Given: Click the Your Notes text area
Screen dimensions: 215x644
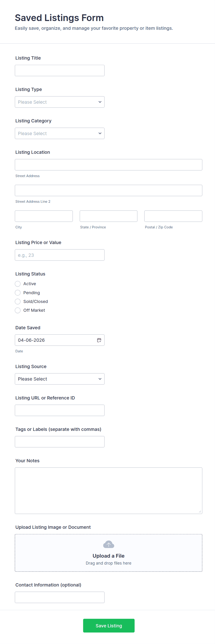Looking at the screenshot, I should (x=109, y=490).
